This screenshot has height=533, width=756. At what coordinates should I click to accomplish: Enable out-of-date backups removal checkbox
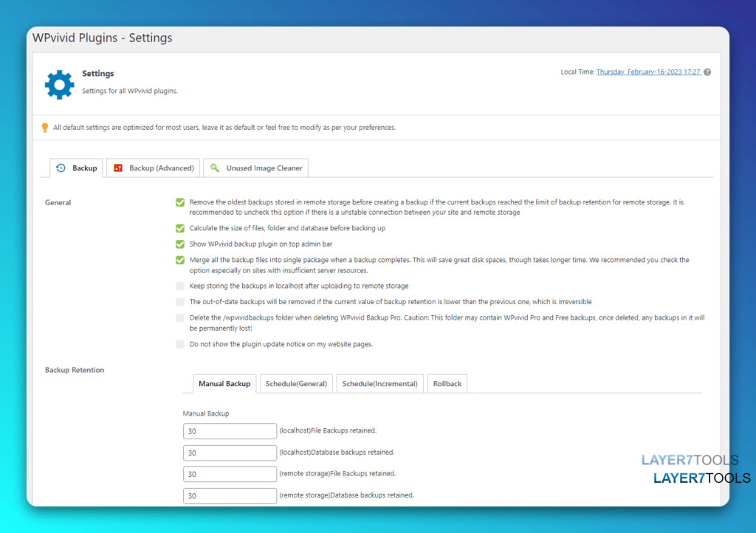[180, 302]
